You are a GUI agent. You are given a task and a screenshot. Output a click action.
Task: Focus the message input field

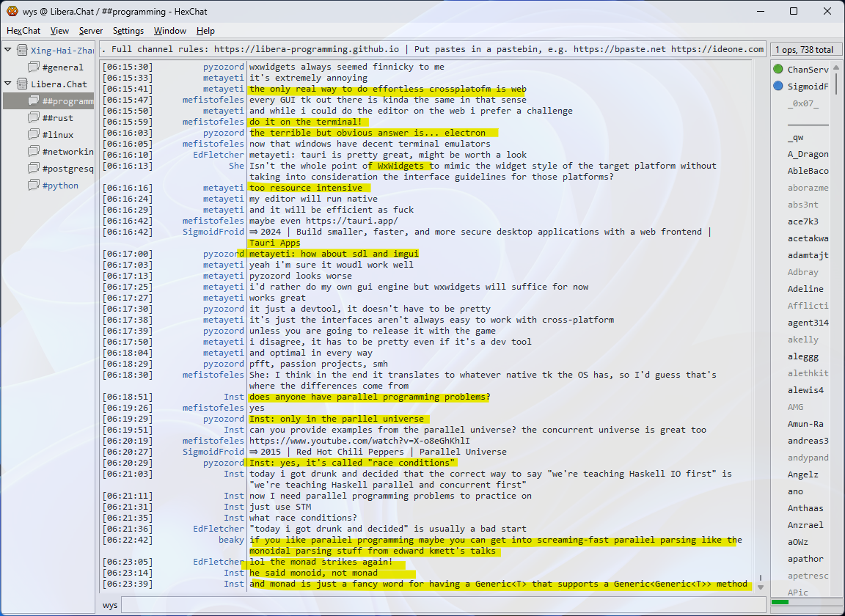click(x=440, y=605)
